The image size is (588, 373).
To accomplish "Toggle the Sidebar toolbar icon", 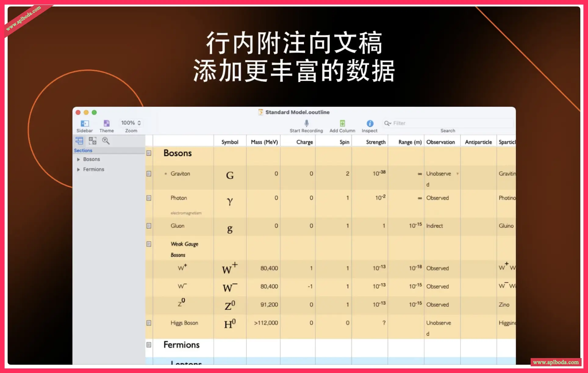I will [x=84, y=123].
